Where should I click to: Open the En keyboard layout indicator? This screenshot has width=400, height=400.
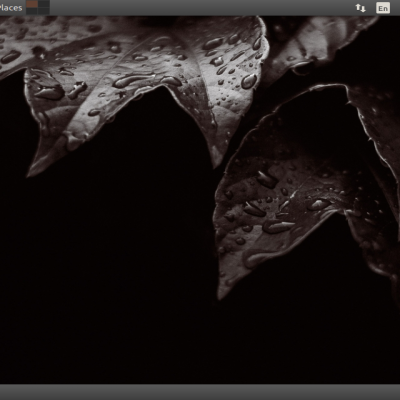(x=383, y=8)
